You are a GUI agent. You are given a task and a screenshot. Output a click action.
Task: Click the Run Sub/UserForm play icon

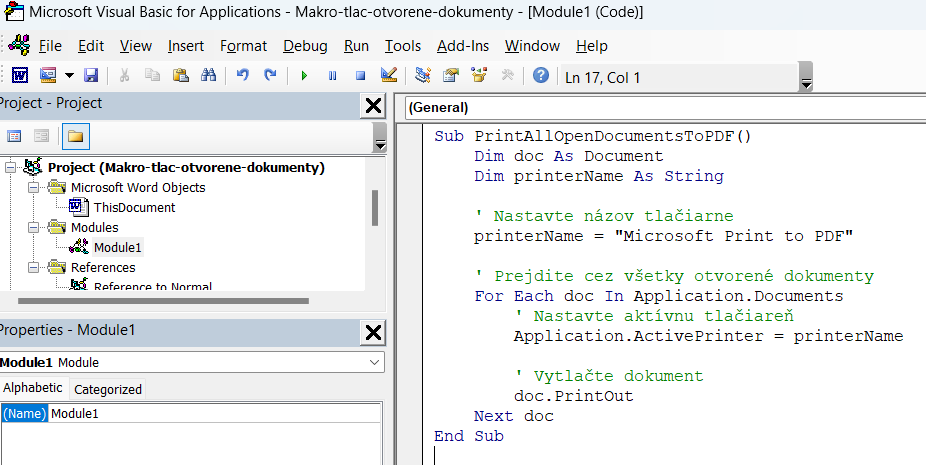(x=304, y=76)
